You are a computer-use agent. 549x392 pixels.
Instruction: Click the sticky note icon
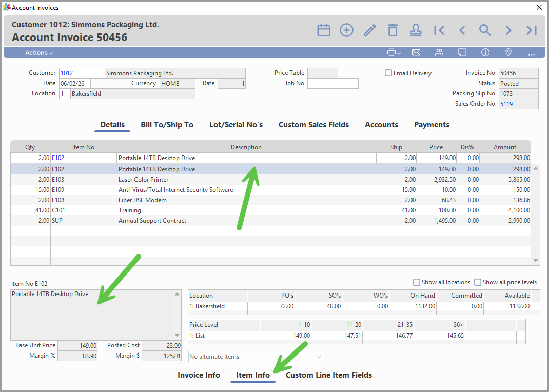[462, 52]
